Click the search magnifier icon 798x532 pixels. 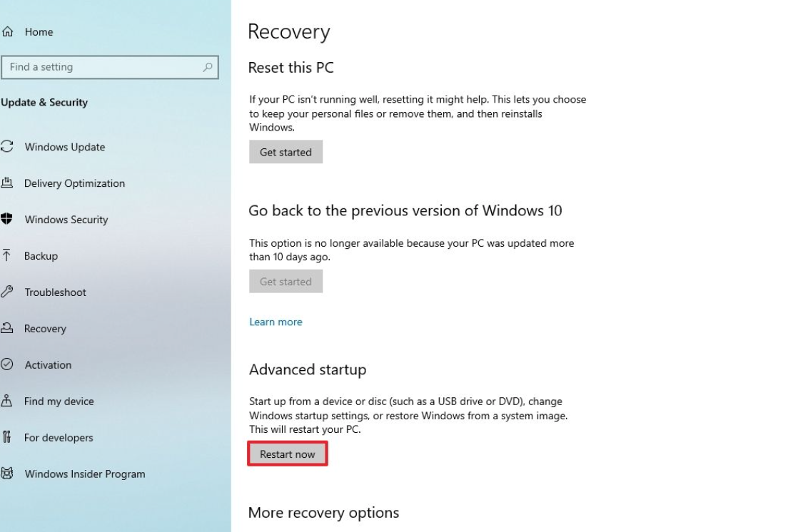pos(208,67)
